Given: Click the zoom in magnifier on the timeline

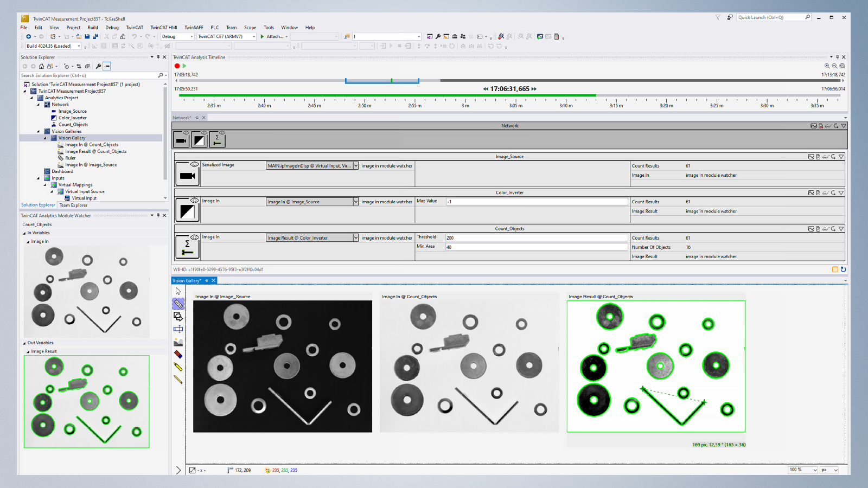Looking at the screenshot, I should (x=827, y=66).
